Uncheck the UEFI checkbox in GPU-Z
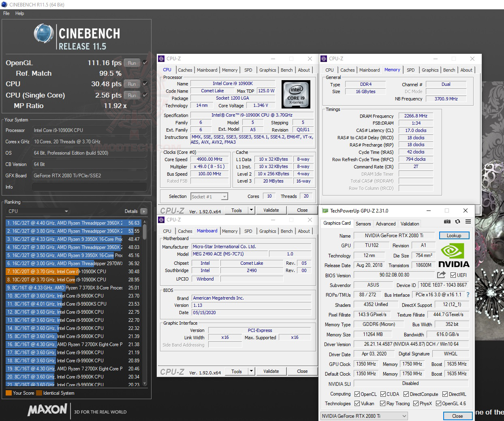504x421 pixels. click(x=452, y=275)
